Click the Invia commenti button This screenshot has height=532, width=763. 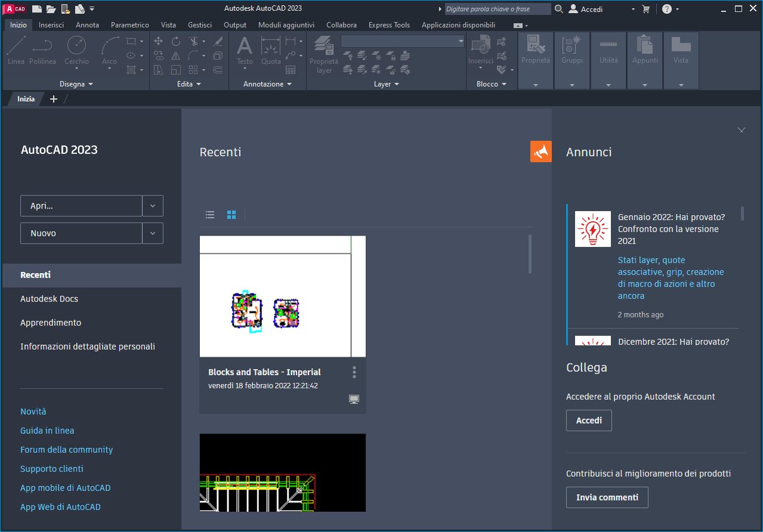click(x=607, y=497)
